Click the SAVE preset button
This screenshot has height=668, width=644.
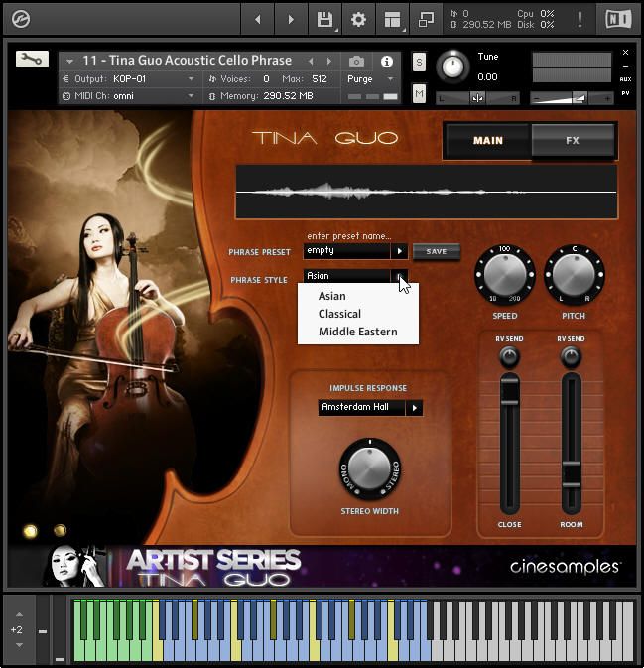(437, 251)
